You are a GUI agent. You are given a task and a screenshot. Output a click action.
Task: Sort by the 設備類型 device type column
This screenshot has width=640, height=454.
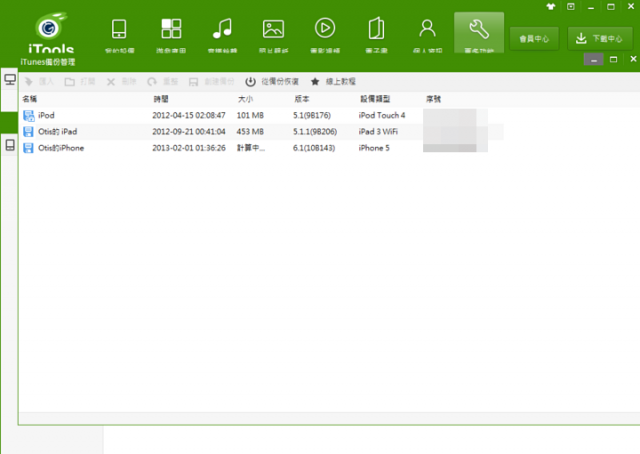coord(375,99)
